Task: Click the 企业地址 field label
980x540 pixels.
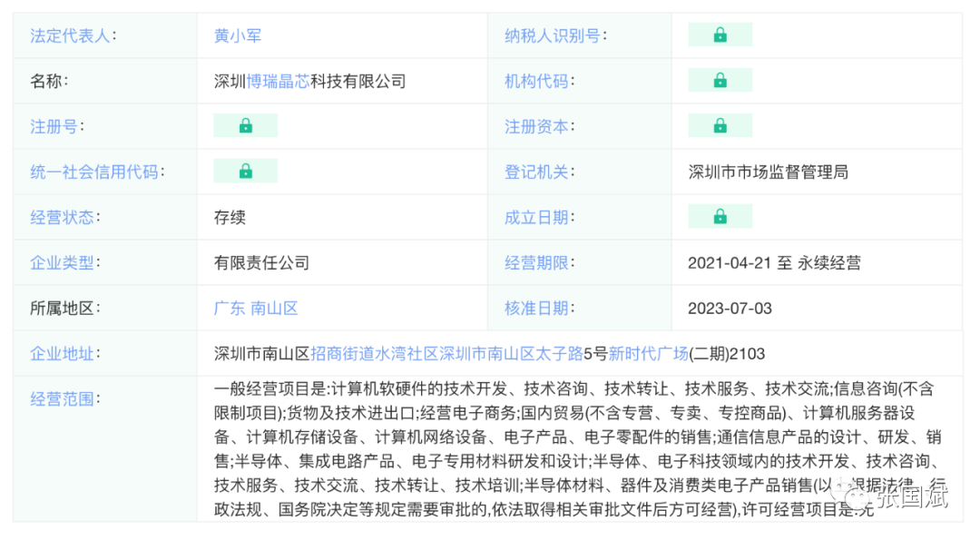Action: (x=62, y=354)
